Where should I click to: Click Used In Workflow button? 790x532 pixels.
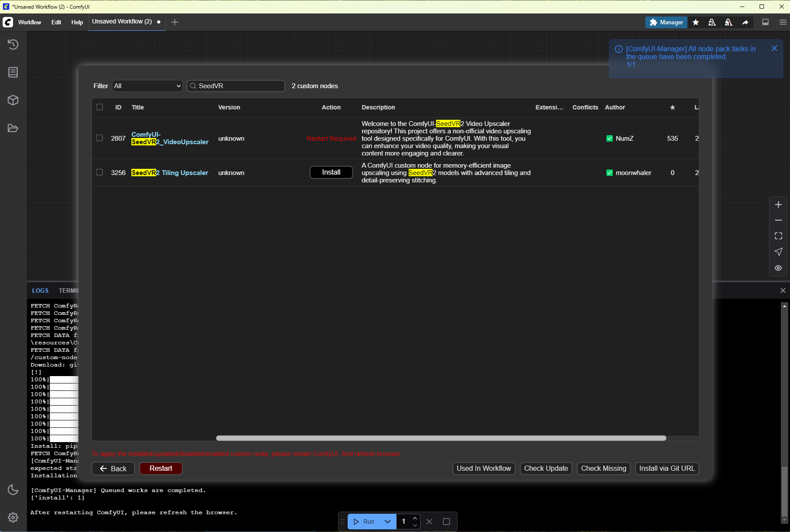coord(484,469)
